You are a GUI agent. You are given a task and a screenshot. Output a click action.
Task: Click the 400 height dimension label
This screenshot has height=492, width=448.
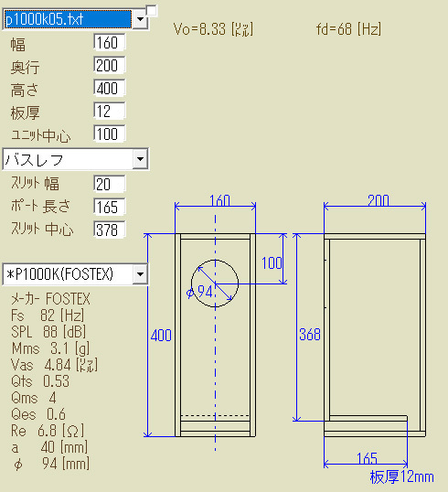(161, 335)
